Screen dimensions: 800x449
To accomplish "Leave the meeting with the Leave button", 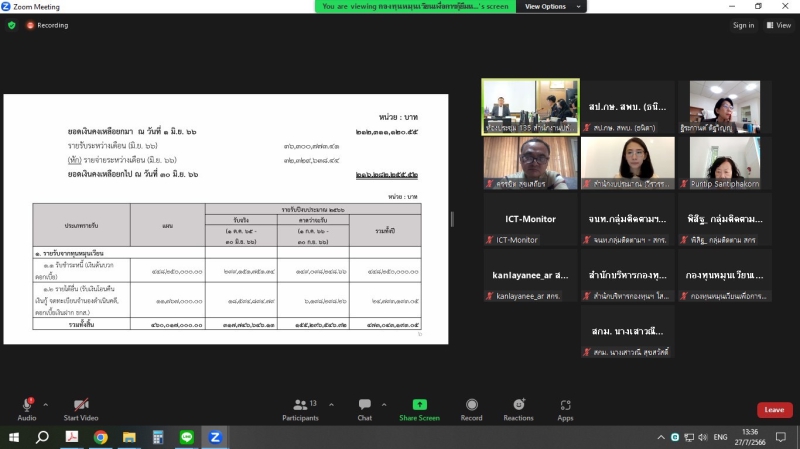I will (x=774, y=410).
